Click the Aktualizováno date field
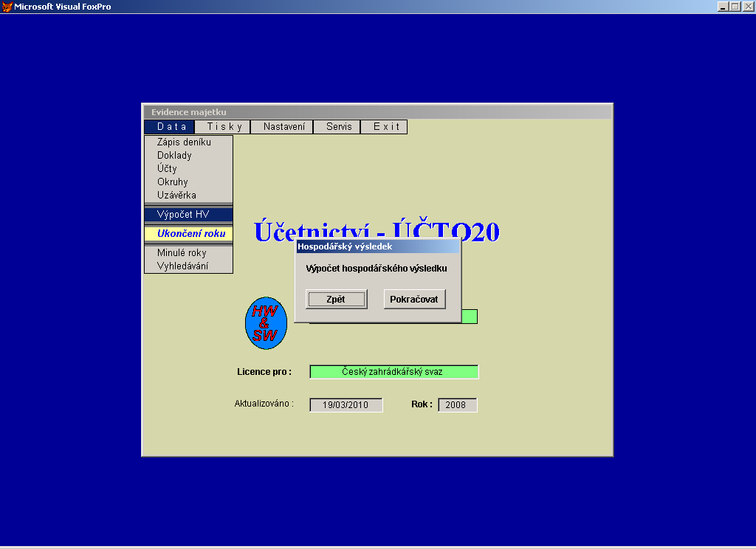 346,405
